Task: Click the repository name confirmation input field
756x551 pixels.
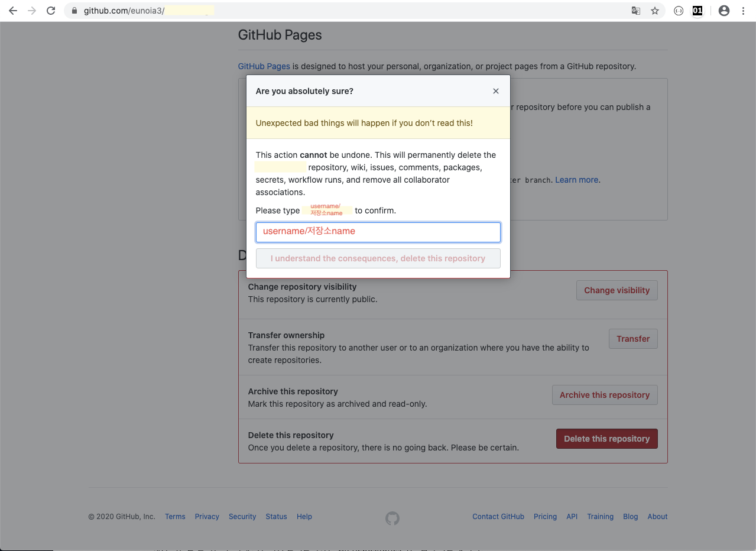Action: pyautogui.click(x=378, y=232)
